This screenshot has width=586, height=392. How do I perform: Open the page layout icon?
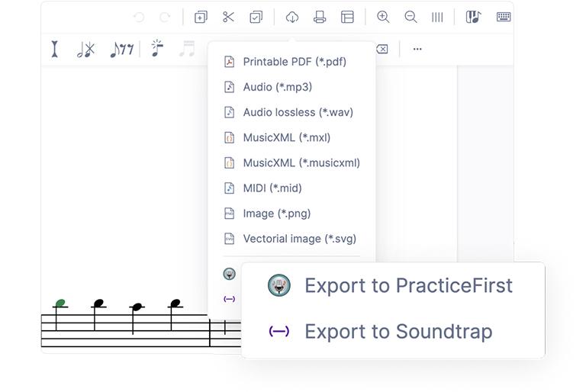[x=347, y=17]
